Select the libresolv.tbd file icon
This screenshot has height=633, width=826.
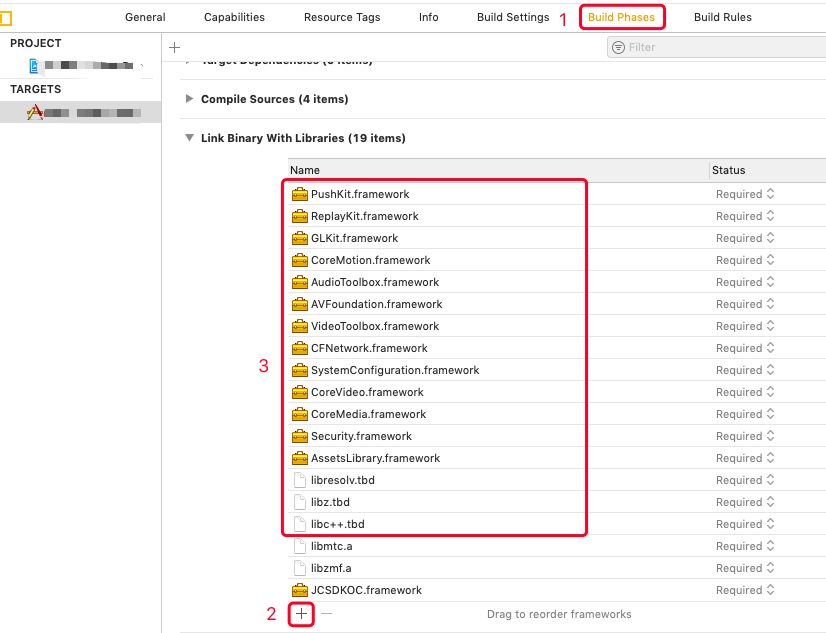[x=300, y=480]
